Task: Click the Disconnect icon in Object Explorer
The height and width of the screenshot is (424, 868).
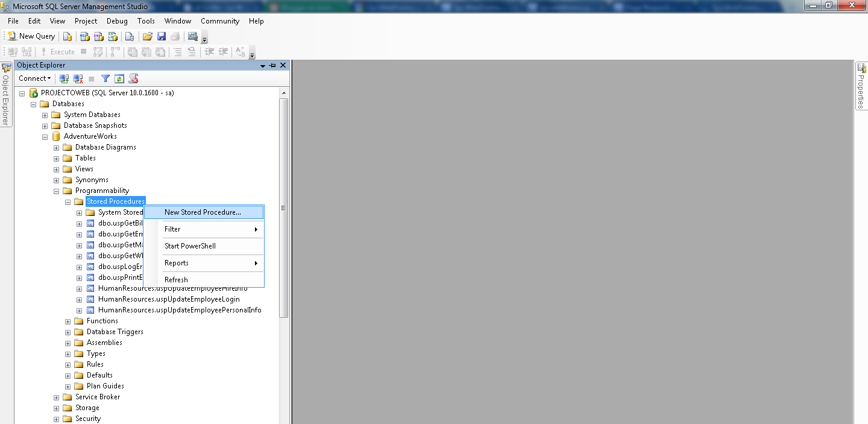Action: click(x=78, y=78)
